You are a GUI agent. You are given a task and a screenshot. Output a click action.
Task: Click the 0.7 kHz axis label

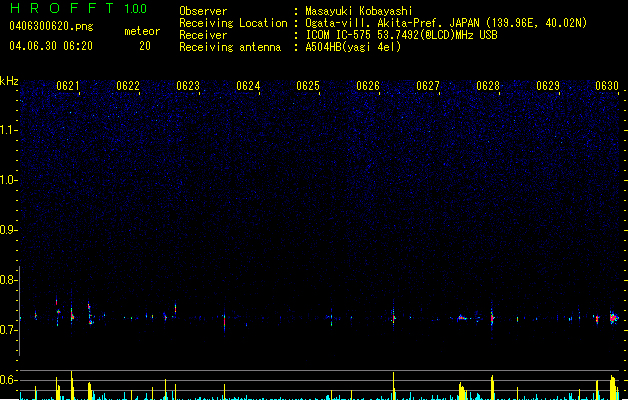8,330
